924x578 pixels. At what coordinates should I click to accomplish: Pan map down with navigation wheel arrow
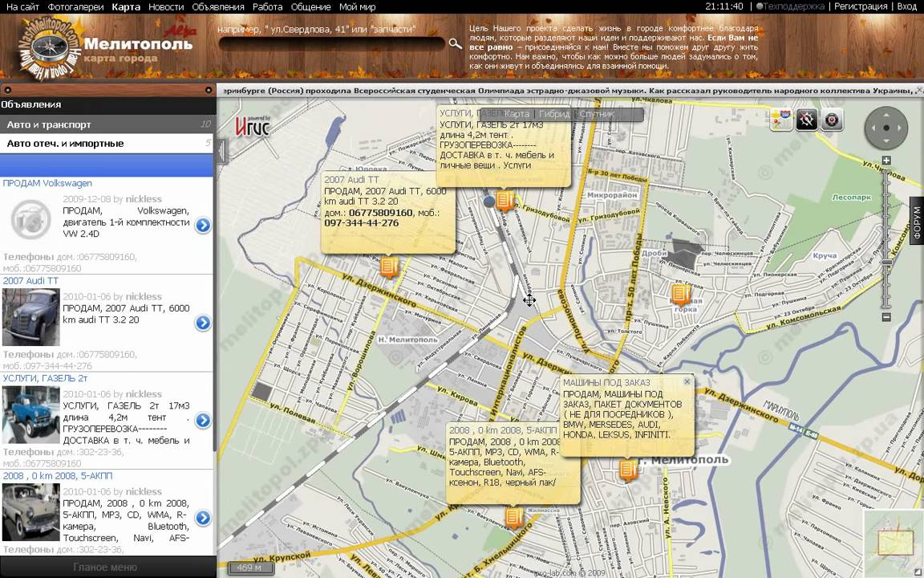[x=886, y=141]
